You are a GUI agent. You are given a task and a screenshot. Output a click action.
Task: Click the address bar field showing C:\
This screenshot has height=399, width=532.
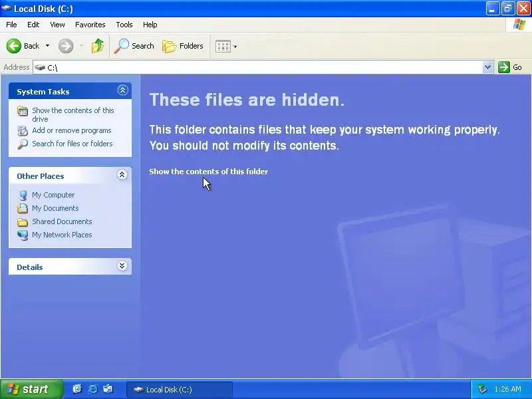[258, 67]
